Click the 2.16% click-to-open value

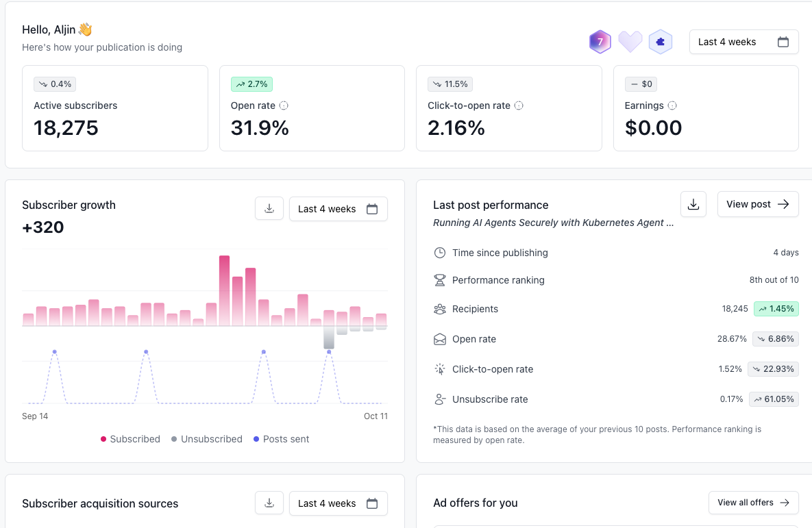point(456,128)
